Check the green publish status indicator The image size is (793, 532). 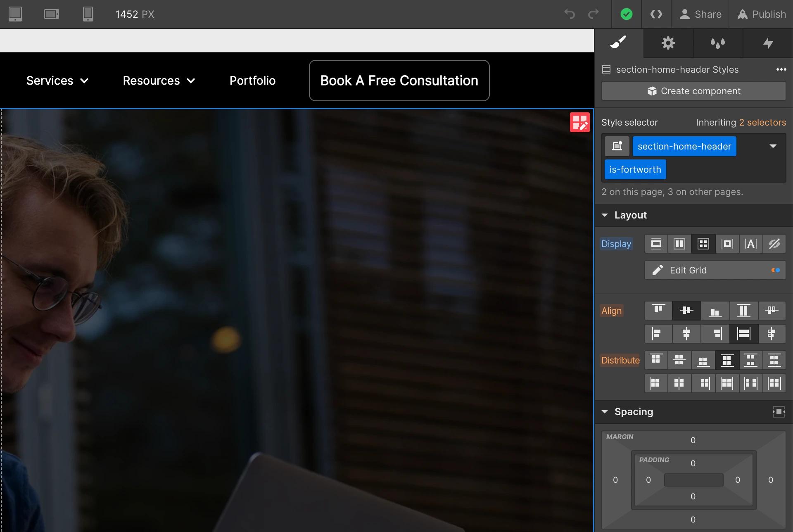click(x=627, y=14)
